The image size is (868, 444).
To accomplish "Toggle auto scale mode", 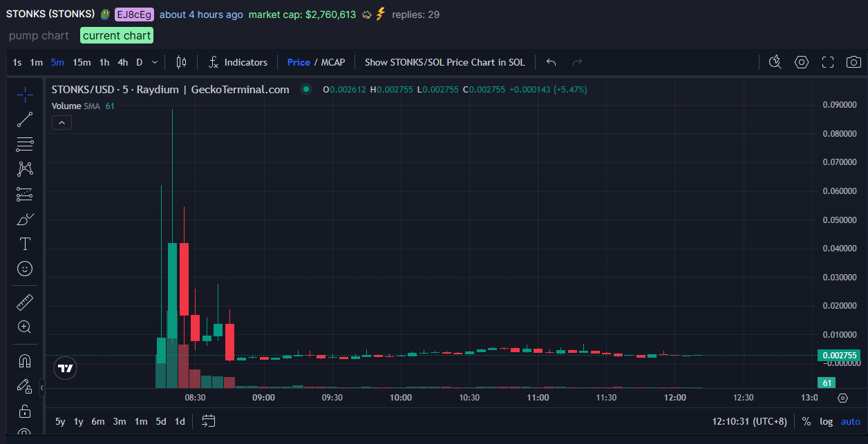I will click(850, 421).
